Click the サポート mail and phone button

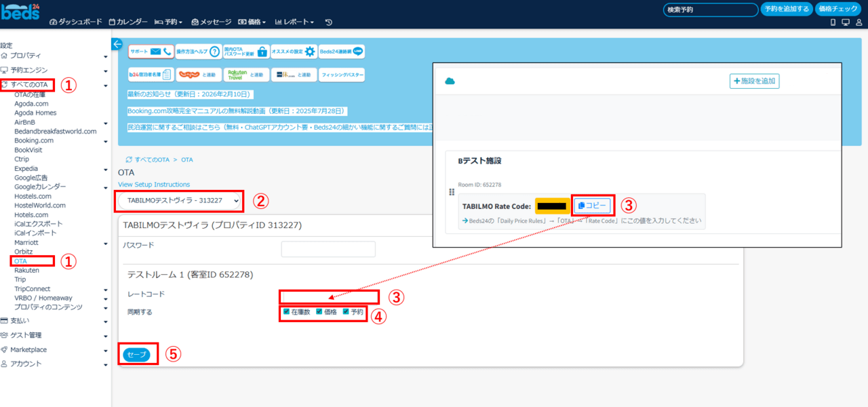coord(151,52)
